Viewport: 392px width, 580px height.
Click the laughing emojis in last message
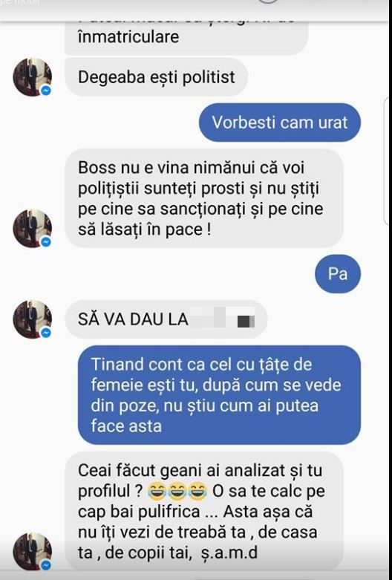pos(177,491)
